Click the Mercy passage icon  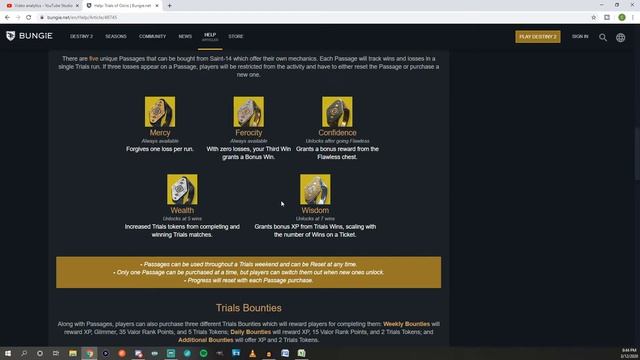pos(160,112)
